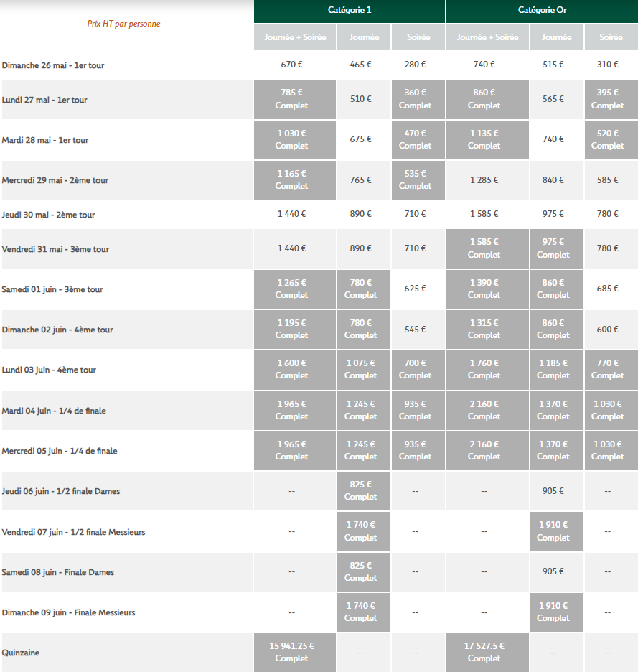Click the 'Dimanche 09 juin - Finale Messieurs' row label
The width and height of the screenshot is (638, 672).
click(x=69, y=612)
